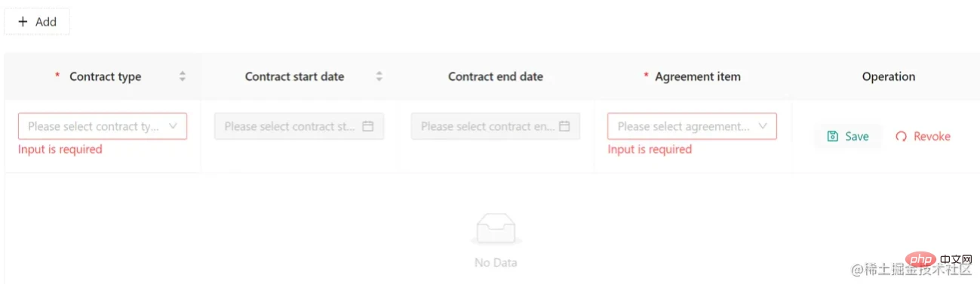
Task: Click the Contract type sort arrows icon
Action: coord(182,76)
